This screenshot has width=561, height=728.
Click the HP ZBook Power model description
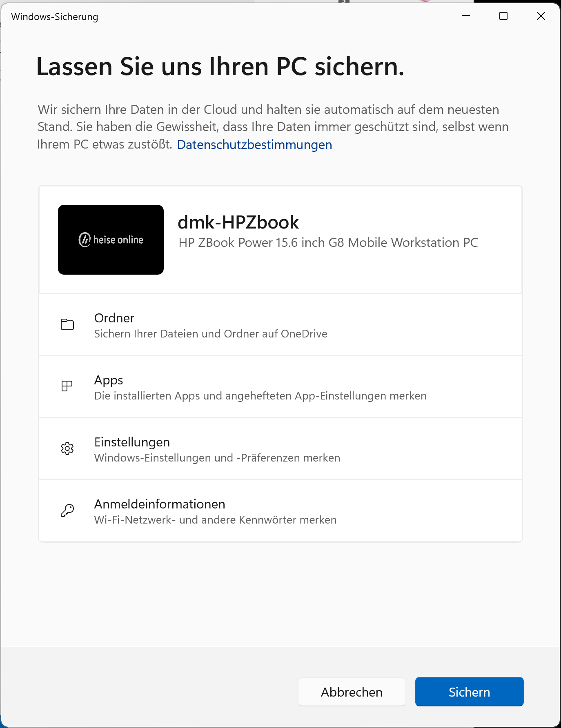328,243
